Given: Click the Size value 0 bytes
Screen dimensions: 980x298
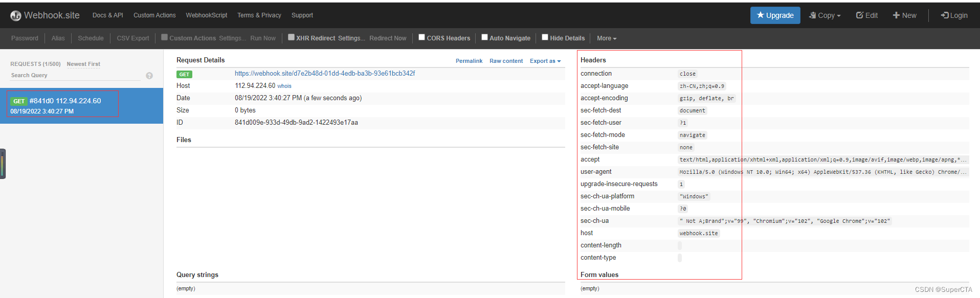Looking at the screenshot, I should 245,110.
